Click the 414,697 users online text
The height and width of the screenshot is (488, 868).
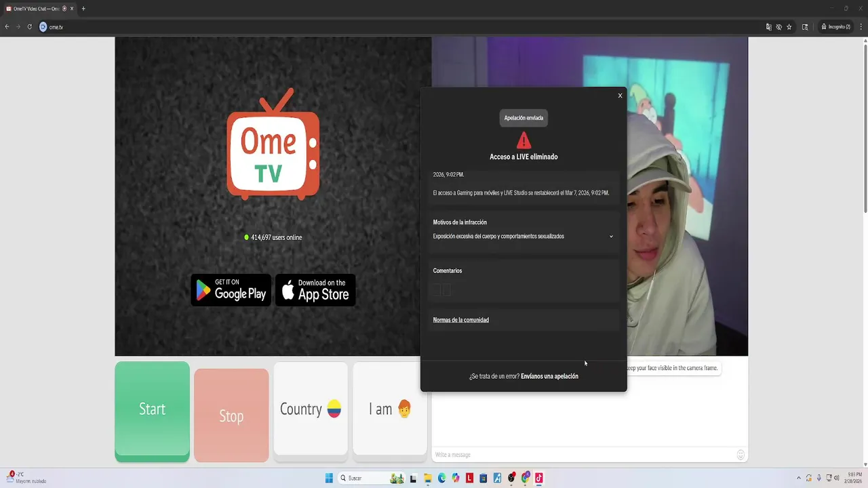coord(277,238)
